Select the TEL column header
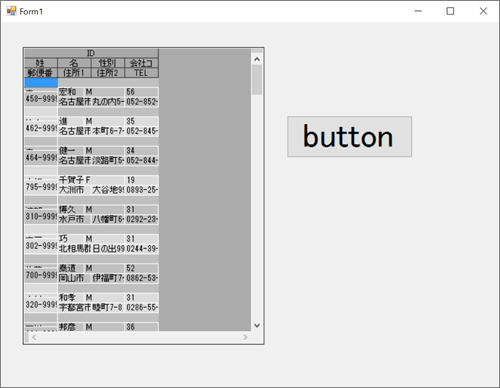Screen dimensions: 500x388 pos(141,73)
